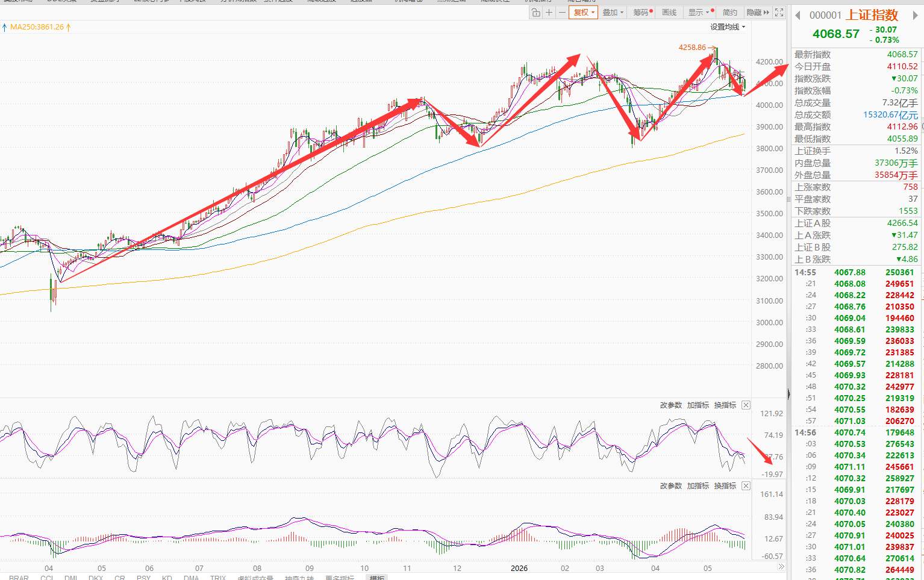
Task: Click 换指标 in the upper indicator panel
Action: 725,405
